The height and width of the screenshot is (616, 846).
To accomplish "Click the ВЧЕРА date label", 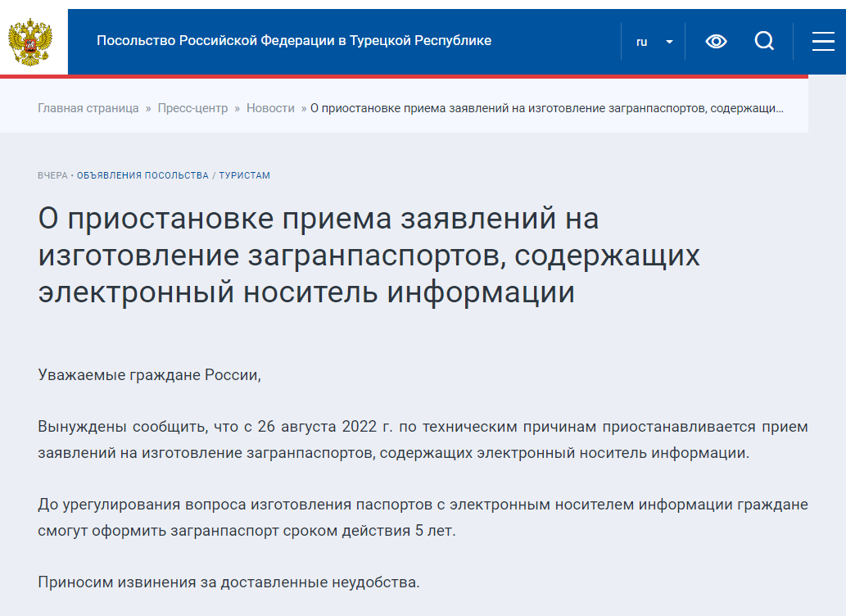I will (x=53, y=175).
